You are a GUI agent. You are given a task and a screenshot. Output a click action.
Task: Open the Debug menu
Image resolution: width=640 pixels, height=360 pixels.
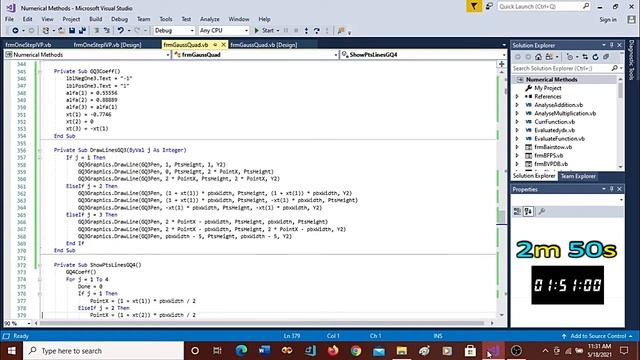click(119, 19)
